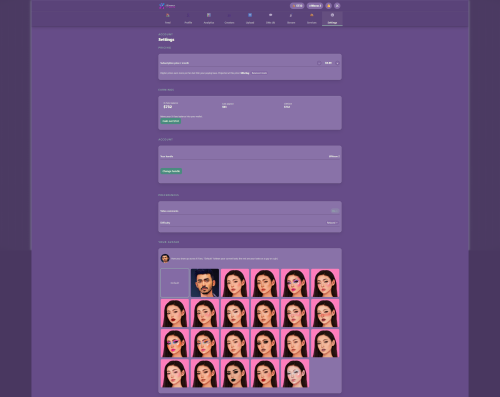500x397 pixels.
Task: Toggle the comments preference switch
Action: tap(335, 211)
